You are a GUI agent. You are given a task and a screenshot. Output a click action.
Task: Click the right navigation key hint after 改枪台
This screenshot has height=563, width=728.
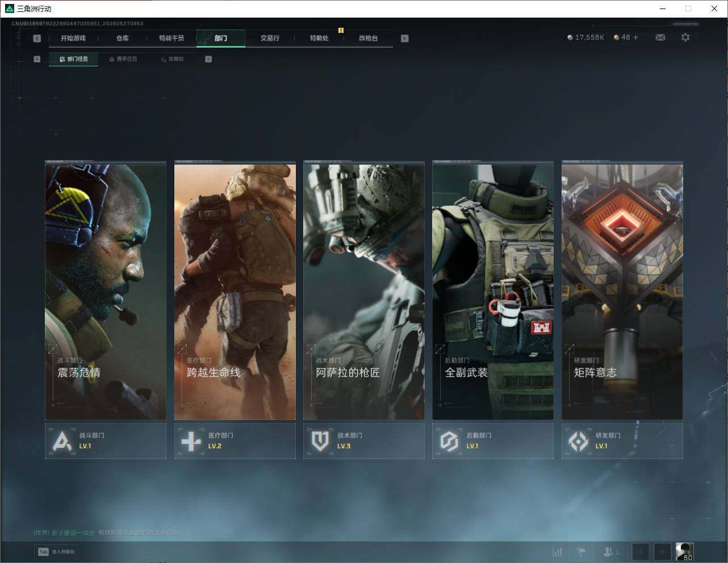click(404, 39)
